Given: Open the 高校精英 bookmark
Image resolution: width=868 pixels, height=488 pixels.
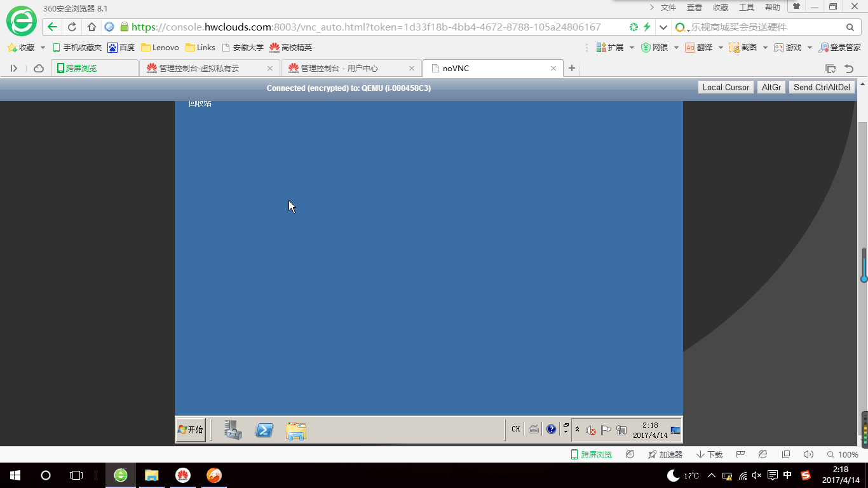Looking at the screenshot, I should (x=291, y=48).
